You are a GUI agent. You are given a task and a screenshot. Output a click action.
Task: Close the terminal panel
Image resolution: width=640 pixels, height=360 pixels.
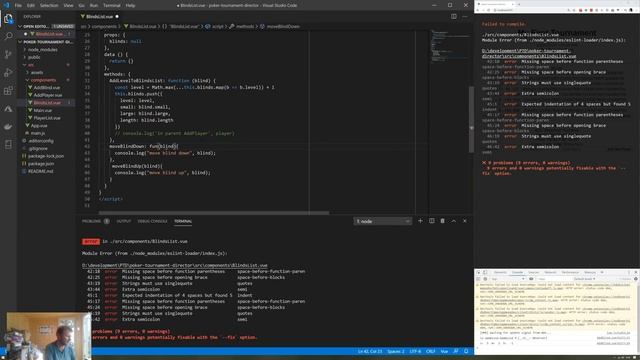pos(464,221)
